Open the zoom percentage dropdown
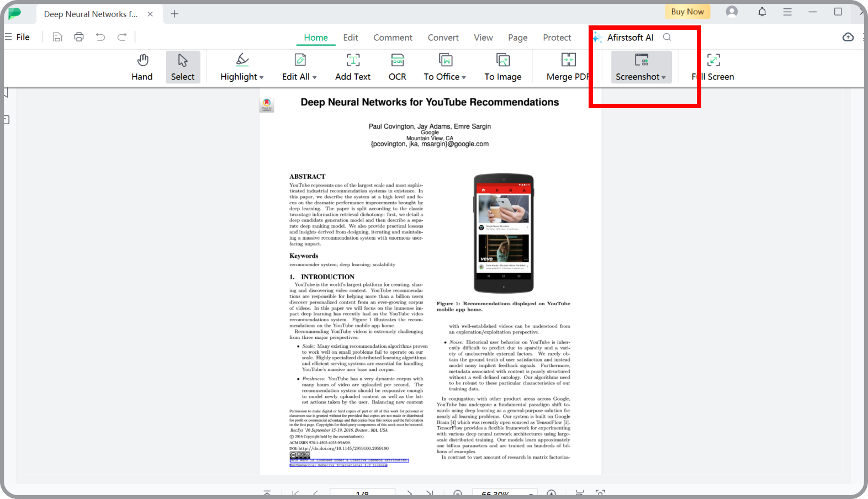 point(531,494)
